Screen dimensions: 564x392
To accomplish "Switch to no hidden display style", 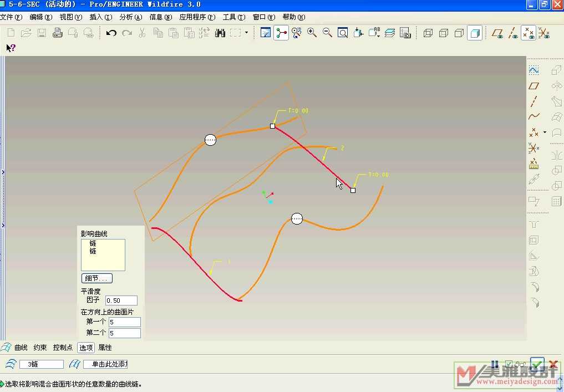I will [459, 33].
